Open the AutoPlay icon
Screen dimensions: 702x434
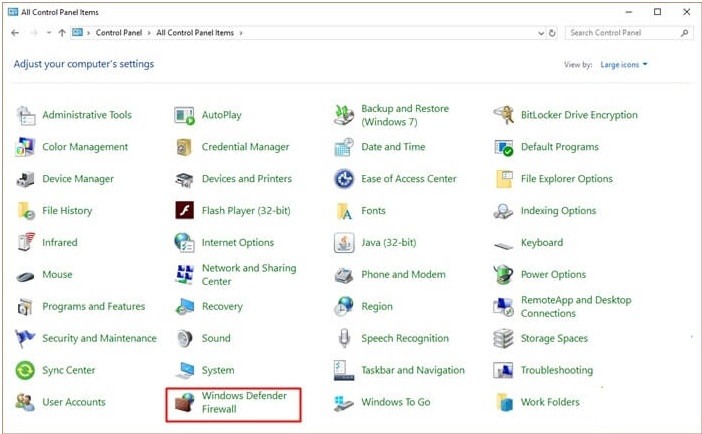[184, 116]
